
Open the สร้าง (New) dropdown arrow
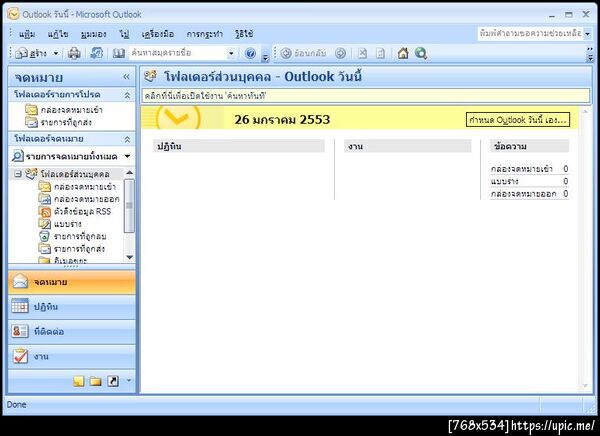pos(56,53)
